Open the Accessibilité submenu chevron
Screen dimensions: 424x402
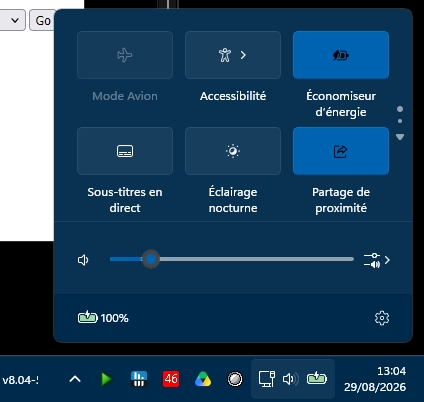(x=243, y=55)
